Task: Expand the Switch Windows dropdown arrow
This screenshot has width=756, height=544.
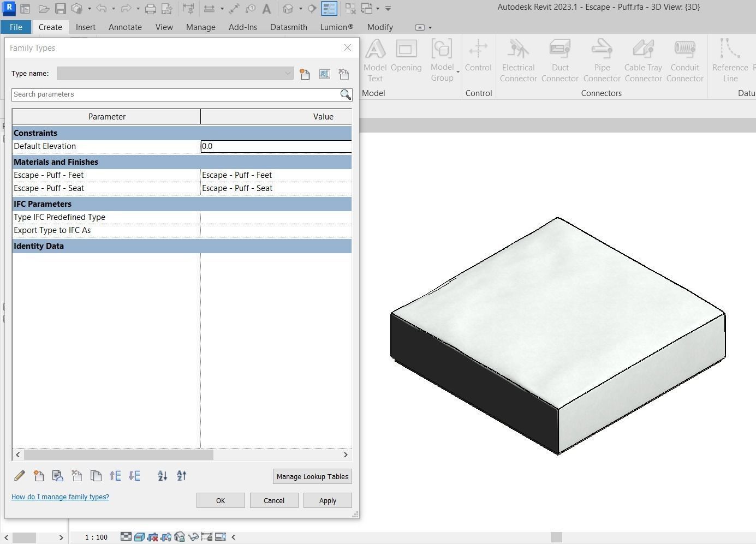Action: point(378,9)
